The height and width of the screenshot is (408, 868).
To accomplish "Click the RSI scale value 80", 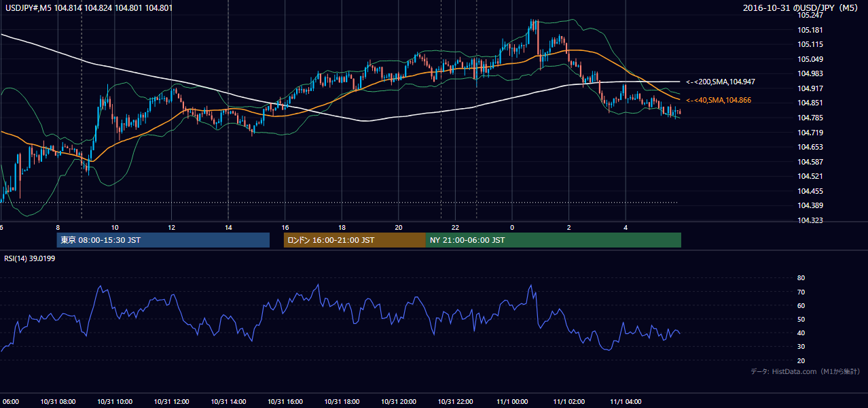I will (x=801, y=278).
